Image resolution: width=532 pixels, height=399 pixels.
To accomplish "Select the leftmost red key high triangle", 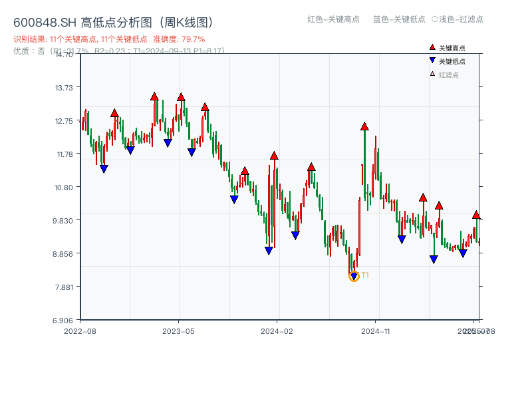I will (114, 113).
